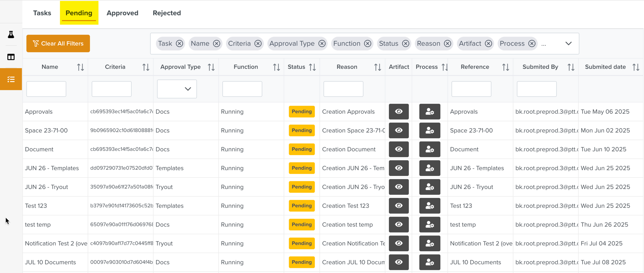
Task: Open process settings for Test 123 row
Action: 429,206
